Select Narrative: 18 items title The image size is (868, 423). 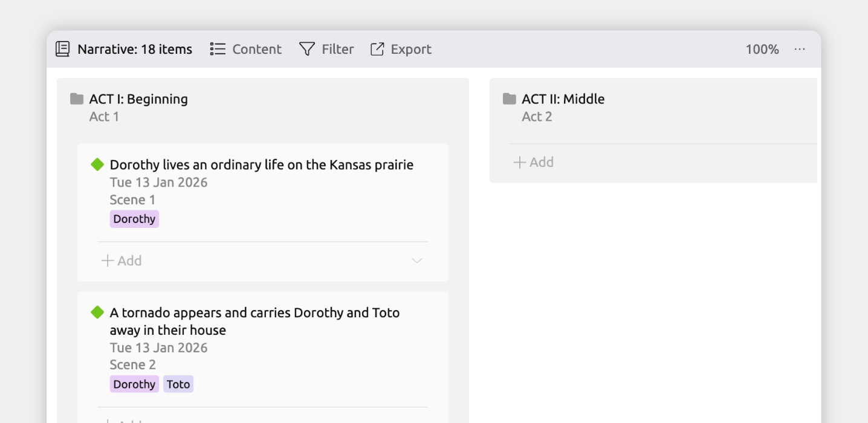(x=135, y=49)
